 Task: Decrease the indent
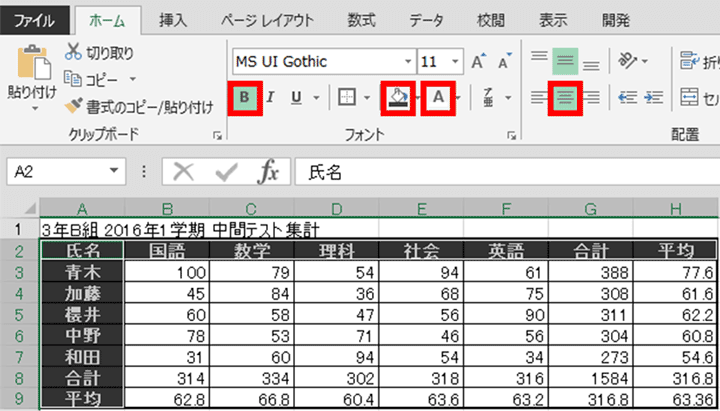point(626,97)
